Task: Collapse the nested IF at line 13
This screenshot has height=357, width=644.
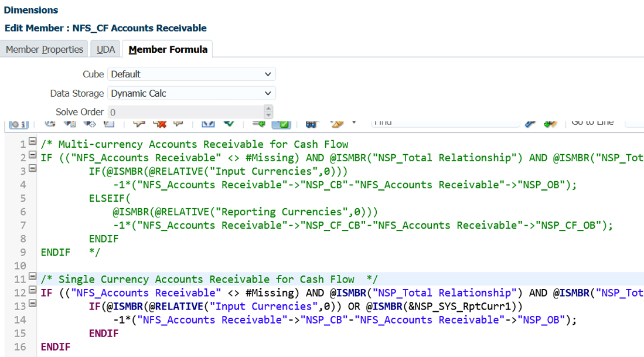Action: pos(32,303)
